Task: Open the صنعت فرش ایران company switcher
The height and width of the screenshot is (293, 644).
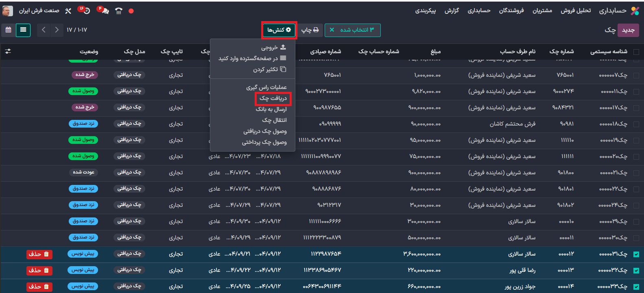Action: click(39, 11)
